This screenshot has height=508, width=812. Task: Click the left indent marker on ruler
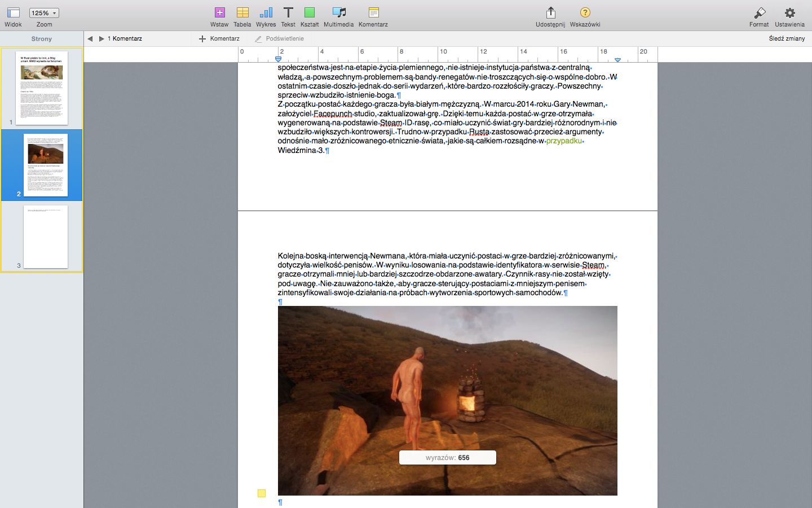pos(278,59)
